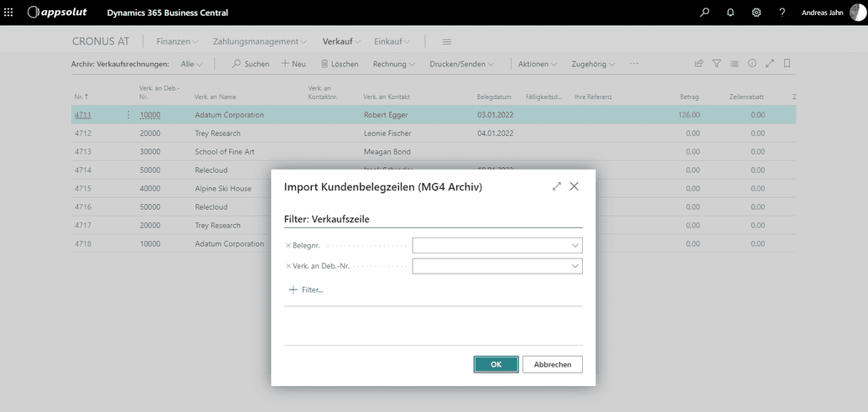Add a new filter via + Filter...
The image size is (868, 412).
point(306,289)
